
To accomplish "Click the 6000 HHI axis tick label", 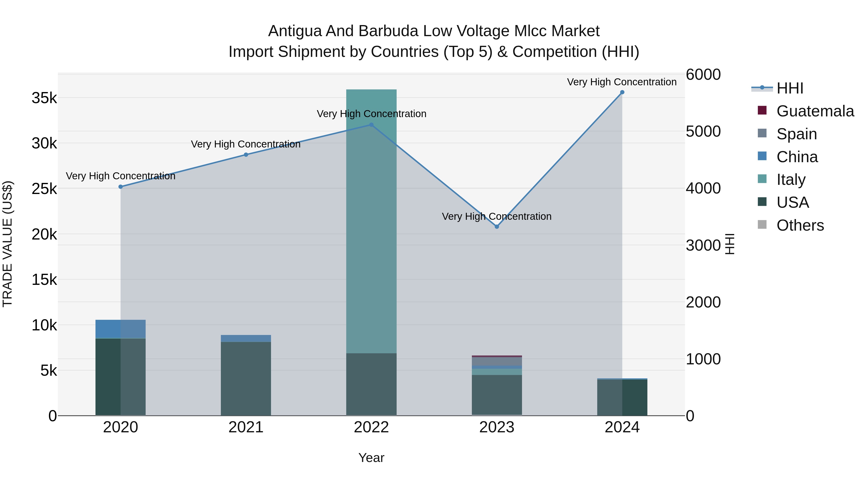I will tap(703, 75).
